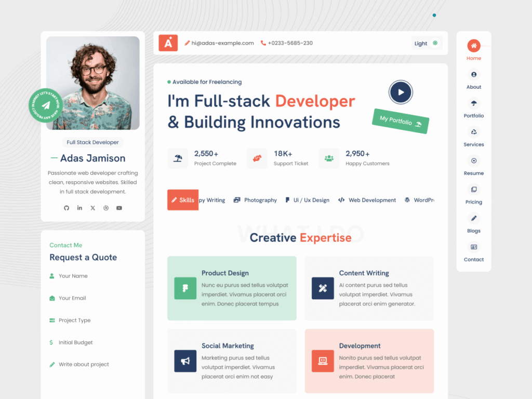532x399 pixels.
Task: Switch to the Skills tab
Action: [x=182, y=199]
